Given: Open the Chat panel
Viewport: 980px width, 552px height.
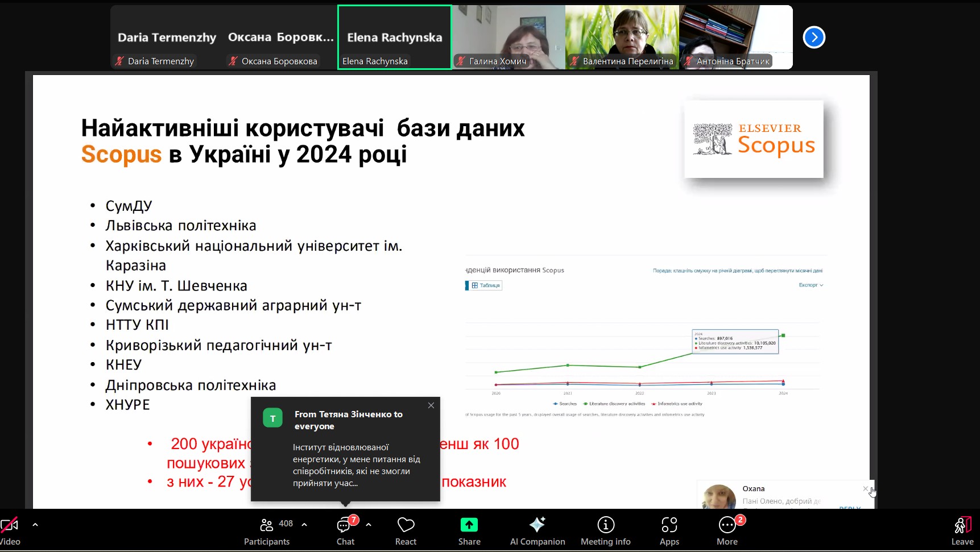Looking at the screenshot, I should tap(345, 531).
